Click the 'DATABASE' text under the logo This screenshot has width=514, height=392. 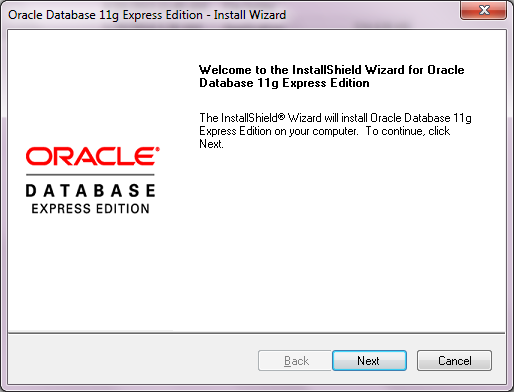click(x=90, y=191)
